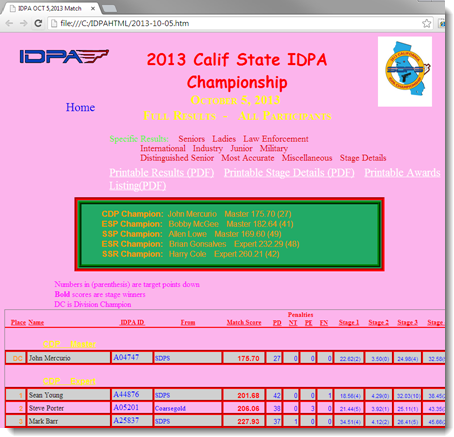Screen dimensions: 454x437
Task: Open a new browser tab
Action: pyautogui.click(x=109, y=8)
